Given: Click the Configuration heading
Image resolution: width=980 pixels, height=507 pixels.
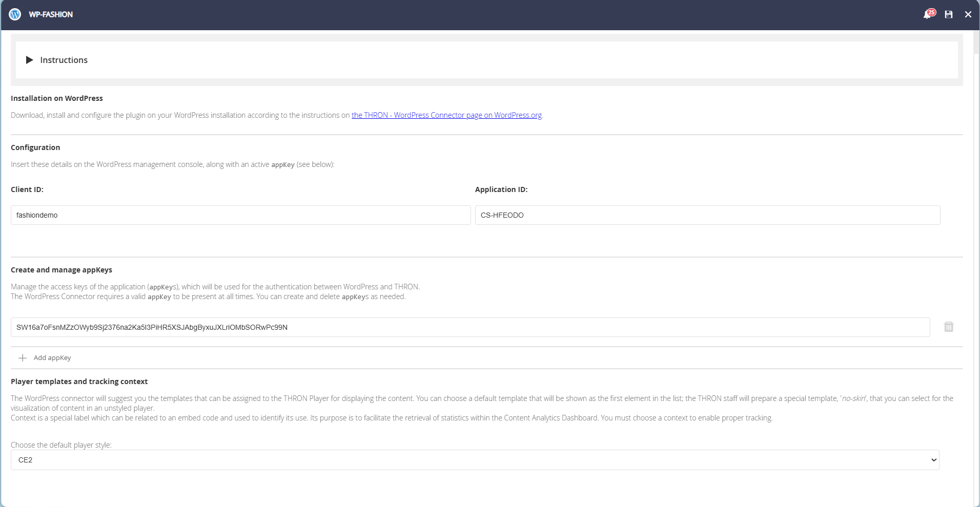Looking at the screenshot, I should (35, 147).
